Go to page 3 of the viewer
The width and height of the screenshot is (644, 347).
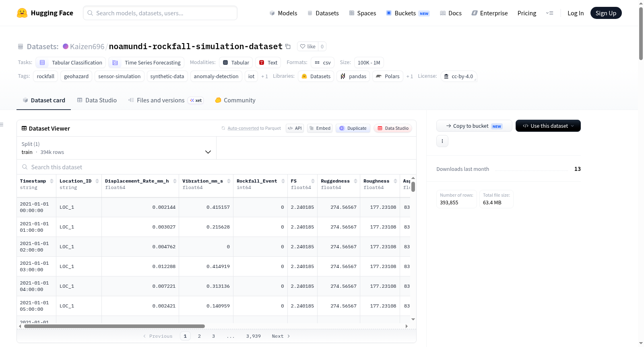click(x=213, y=336)
